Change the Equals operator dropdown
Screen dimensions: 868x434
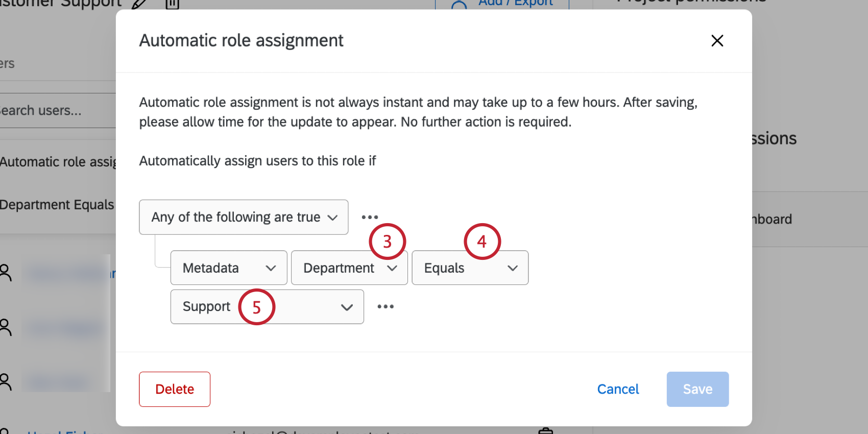tap(470, 268)
